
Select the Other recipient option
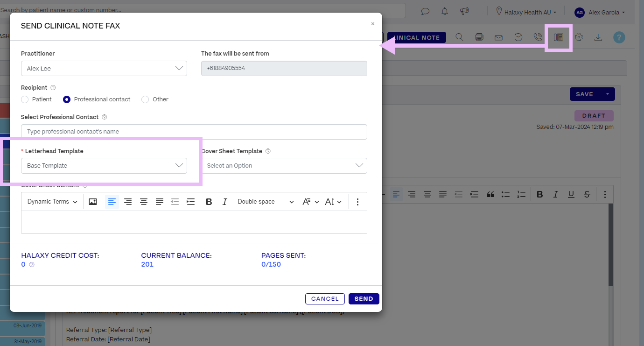click(145, 99)
